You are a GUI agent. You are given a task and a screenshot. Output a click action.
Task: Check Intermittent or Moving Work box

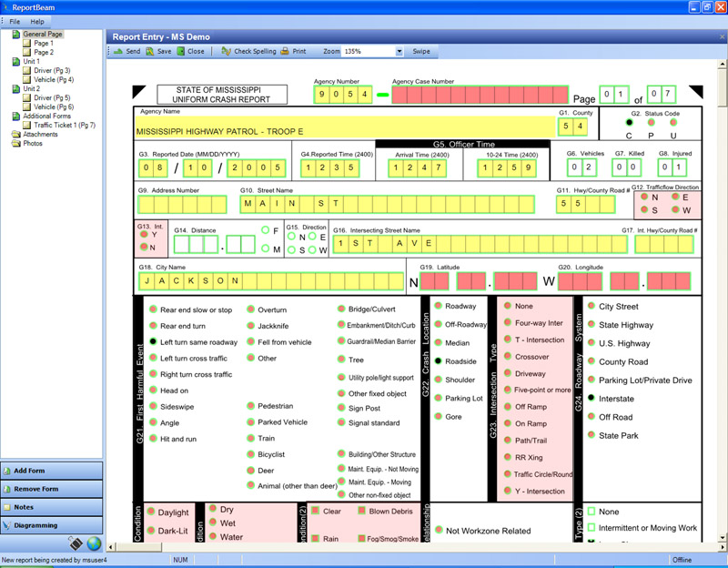591,528
